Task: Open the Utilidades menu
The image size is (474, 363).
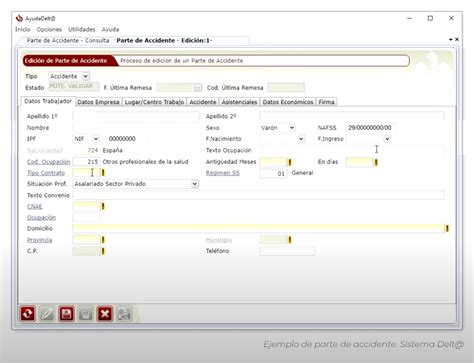Action: (82, 29)
